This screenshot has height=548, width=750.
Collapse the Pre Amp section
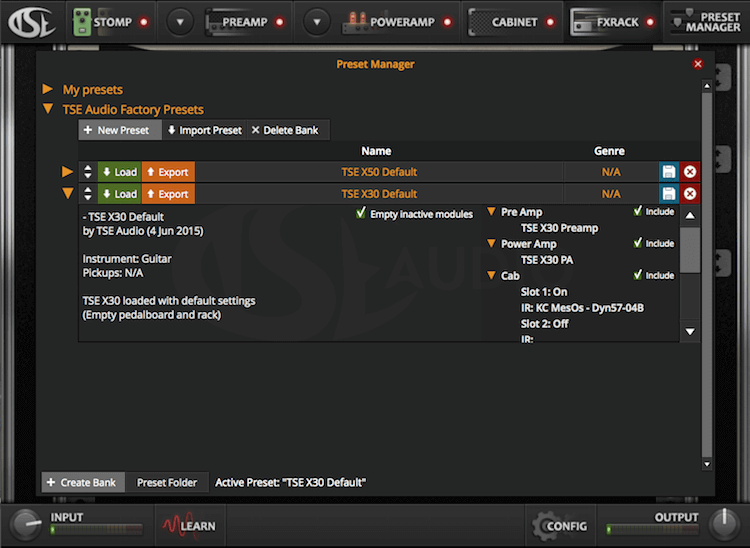coord(491,211)
